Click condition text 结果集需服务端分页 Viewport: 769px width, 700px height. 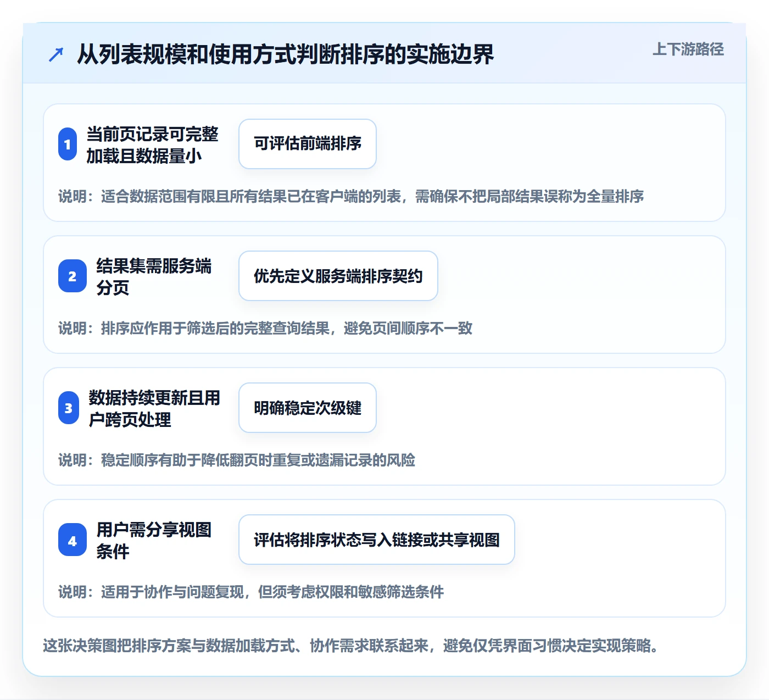[x=154, y=276]
